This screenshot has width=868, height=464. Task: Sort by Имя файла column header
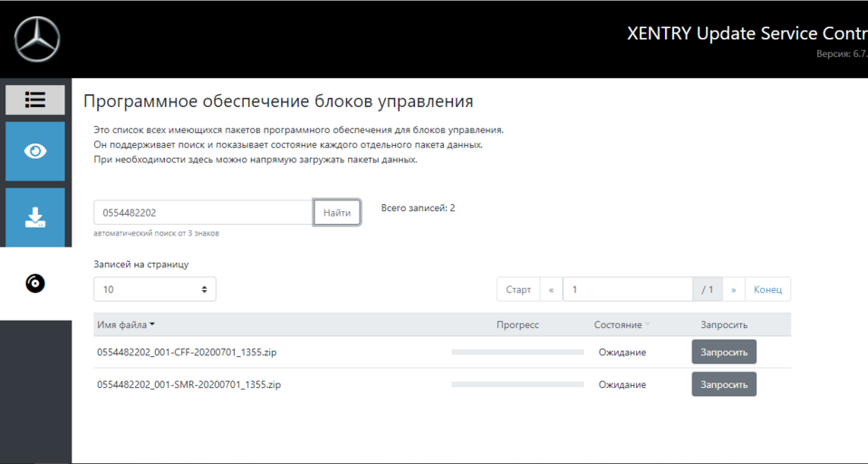[x=126, y=325]
